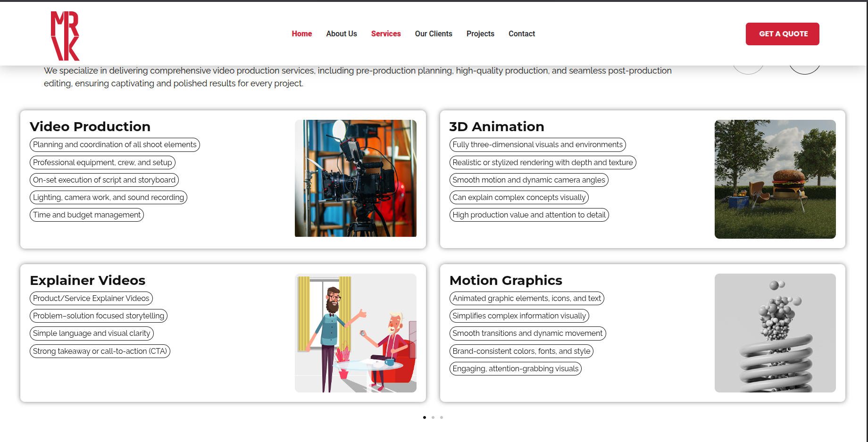Click the Contact navigation link
Viewport: 868px width, 442px height.
coord(521,34)
